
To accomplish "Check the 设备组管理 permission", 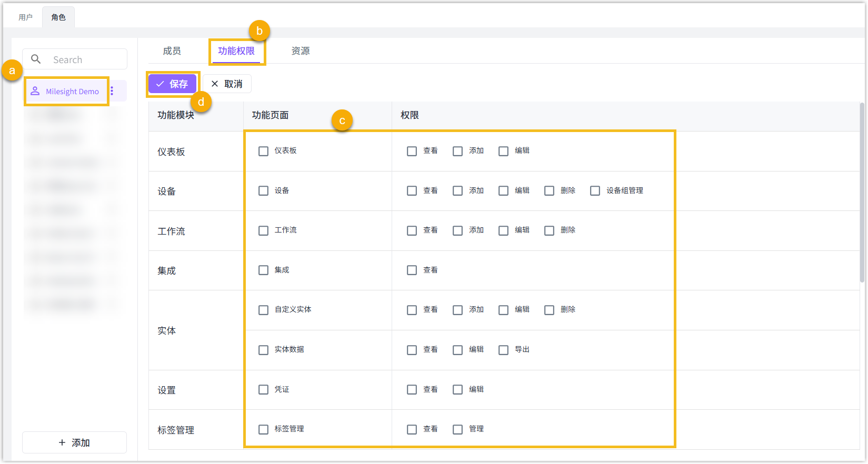I will (x=595, y=190).
